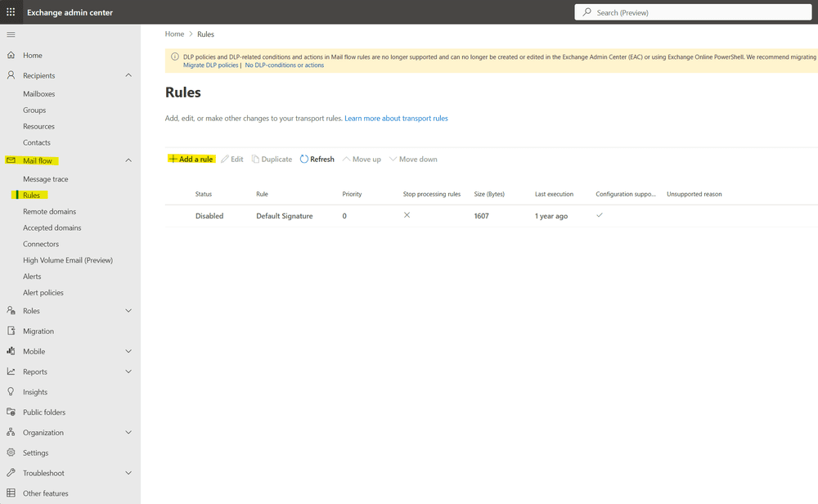
Task: Open Alerts in the sidebar
Action: (32, 276)
